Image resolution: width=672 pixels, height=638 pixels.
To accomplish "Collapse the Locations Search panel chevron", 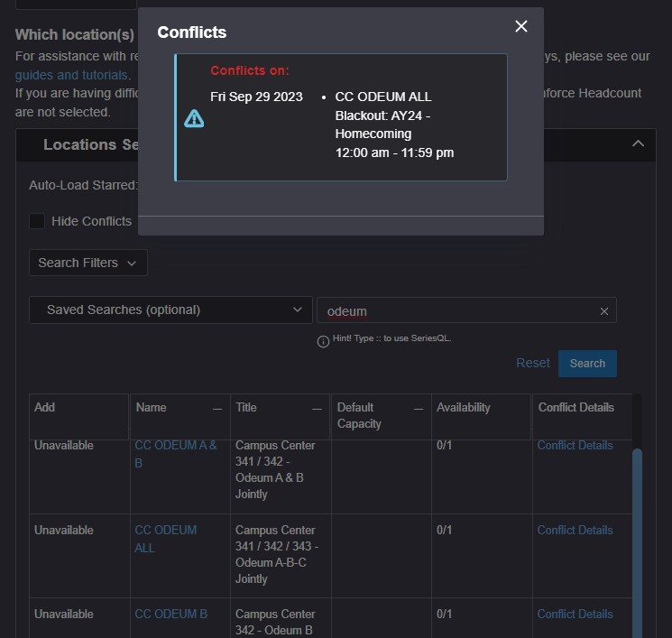I will (638, 144).
